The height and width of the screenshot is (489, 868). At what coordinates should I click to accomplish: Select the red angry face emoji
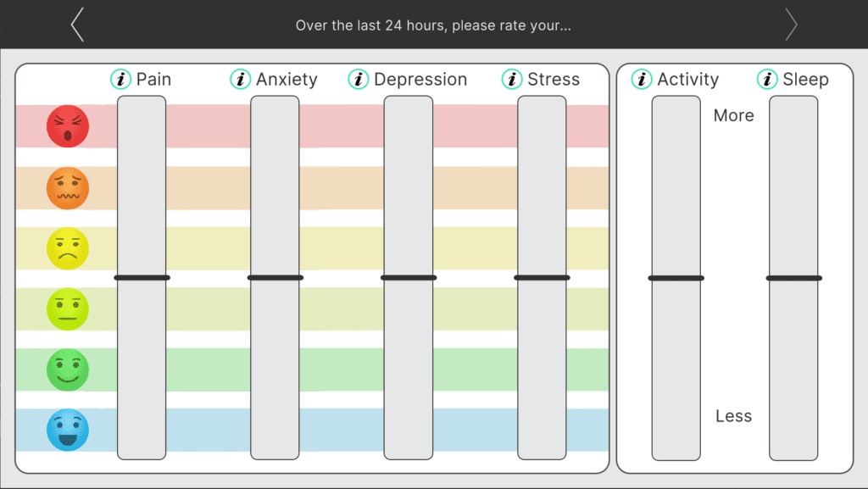pyautogui.click(x=68, y=126)
